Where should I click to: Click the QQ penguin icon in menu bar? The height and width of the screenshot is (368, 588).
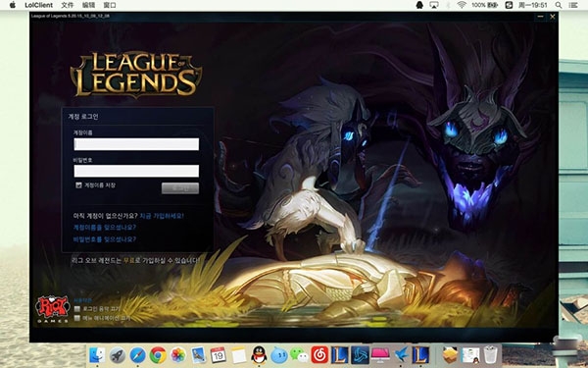419,5
